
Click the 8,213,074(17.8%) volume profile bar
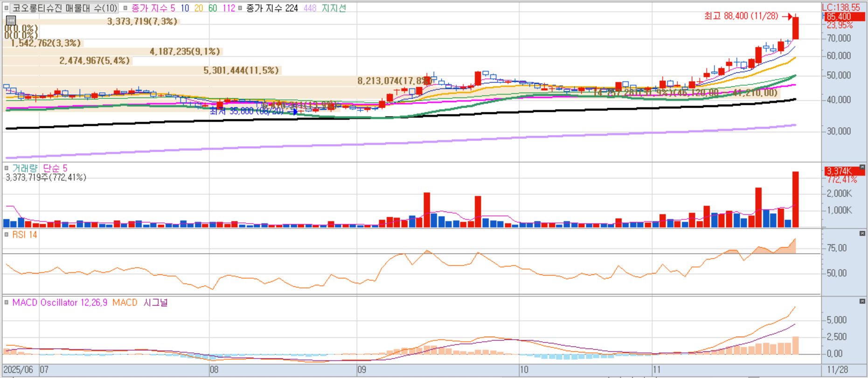(217, 81)
